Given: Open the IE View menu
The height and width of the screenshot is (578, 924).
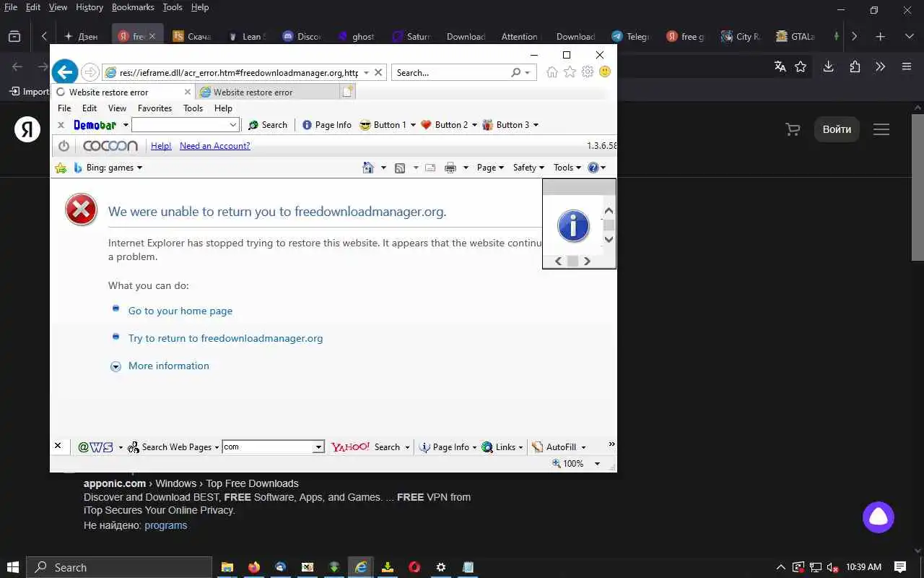Looking at the screenshot, I should coord(117,108).
